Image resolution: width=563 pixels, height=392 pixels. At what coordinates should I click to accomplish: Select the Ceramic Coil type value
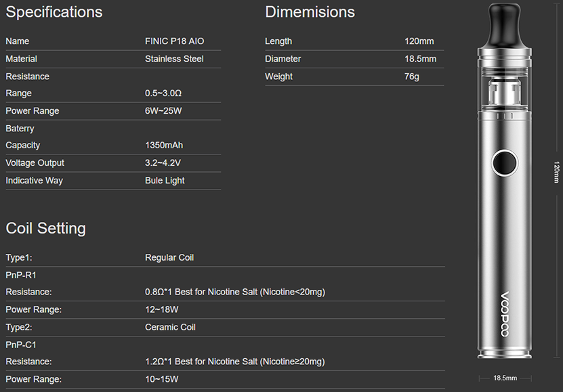[x=170, y=327]
